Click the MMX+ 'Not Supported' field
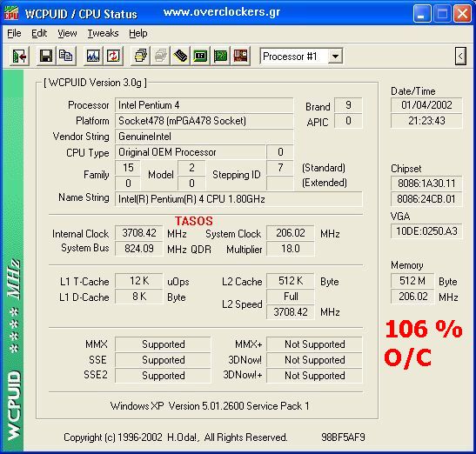This screenshot has width=476, height=454. click(314, 344)
